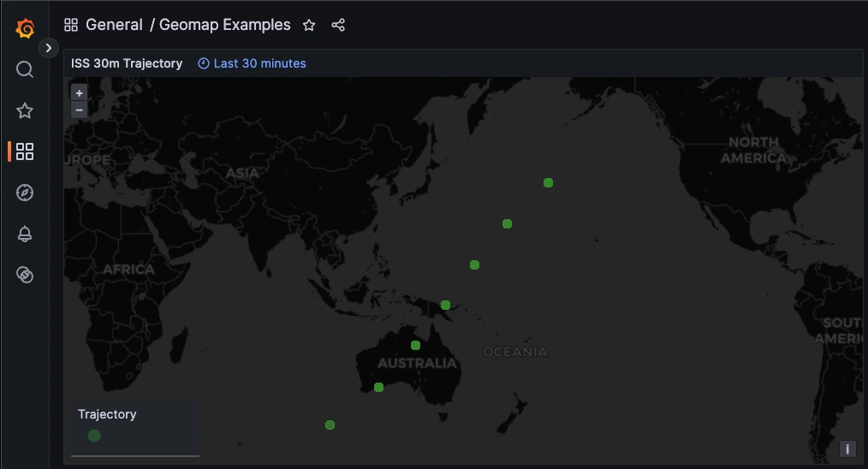Open the Grafana home logo

pyautogui.click(x=25, y=27)
